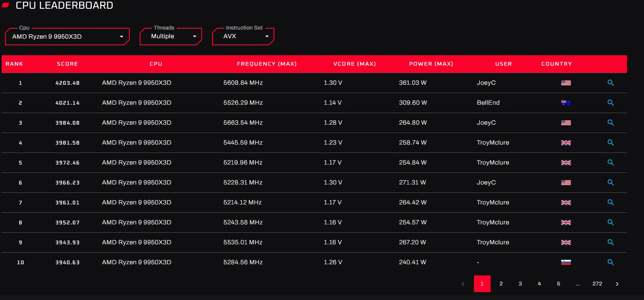Open details magnifier for rank 1 entry
The height and width of the screenshot is (300, 644).
point(610,83)
